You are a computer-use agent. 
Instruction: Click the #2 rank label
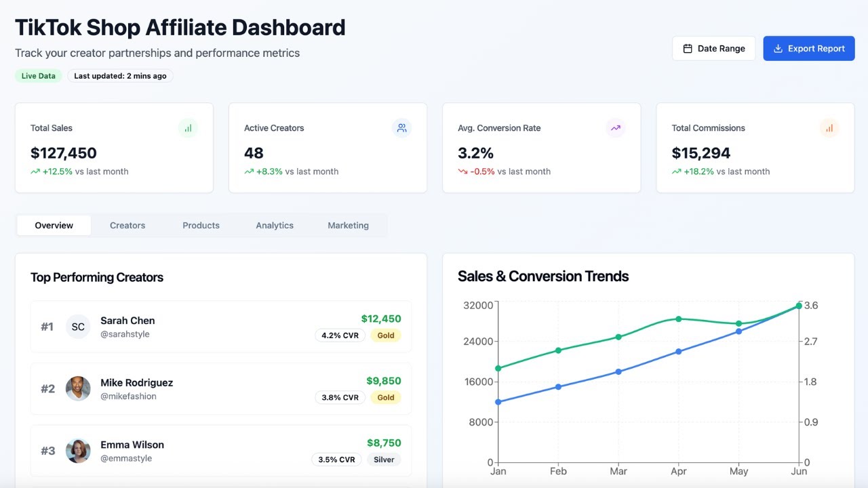click(x=47, y=389)
